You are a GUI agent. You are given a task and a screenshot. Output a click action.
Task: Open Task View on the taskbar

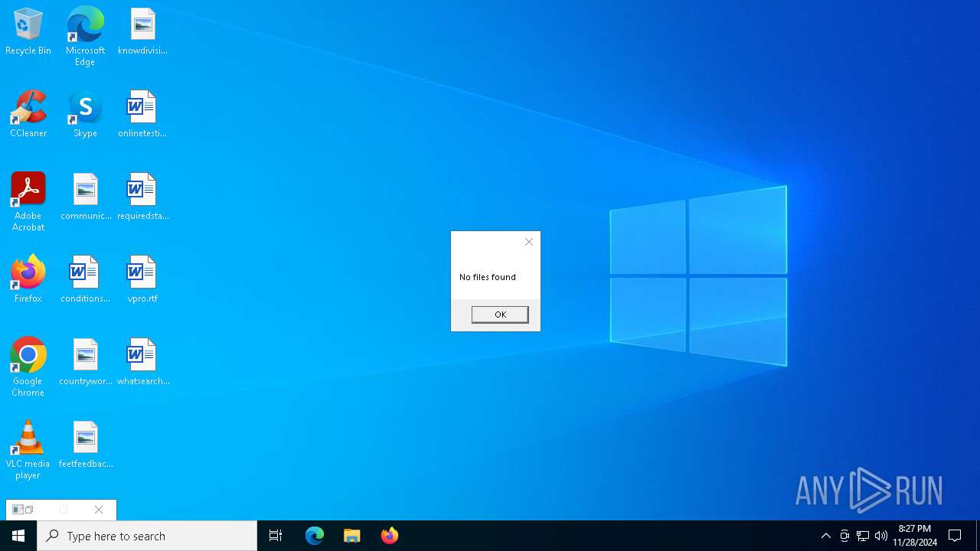point(276,536)
